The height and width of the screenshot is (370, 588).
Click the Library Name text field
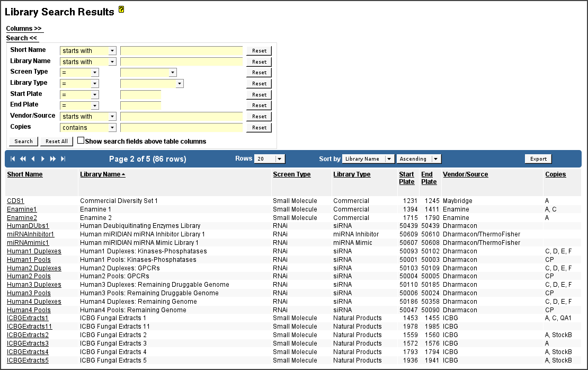182,61
